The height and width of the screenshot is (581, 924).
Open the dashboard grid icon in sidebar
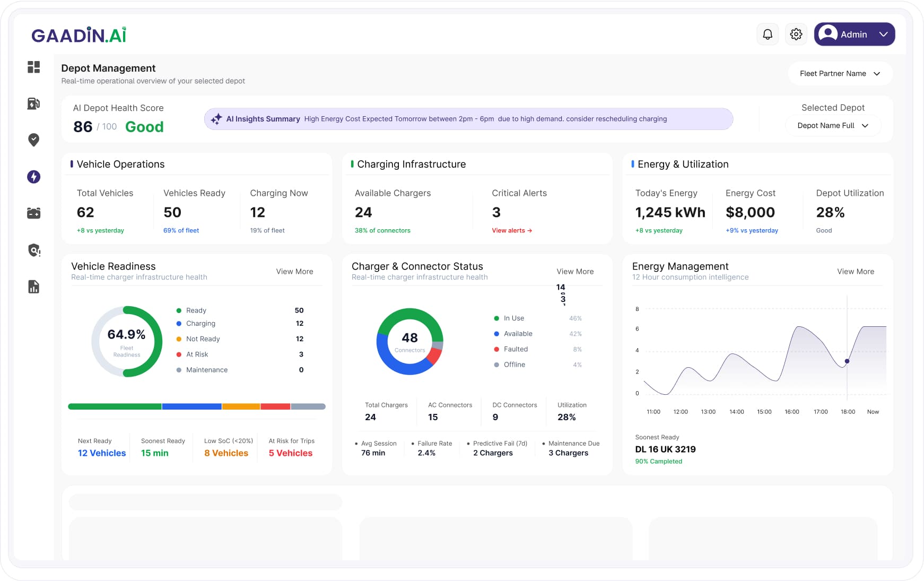[x=33, y=67]
